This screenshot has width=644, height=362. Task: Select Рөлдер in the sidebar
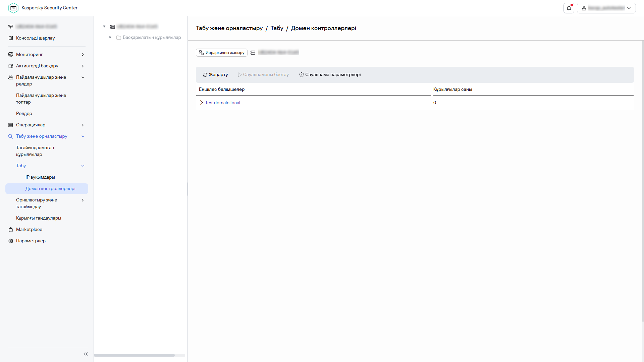coord(24,114)
